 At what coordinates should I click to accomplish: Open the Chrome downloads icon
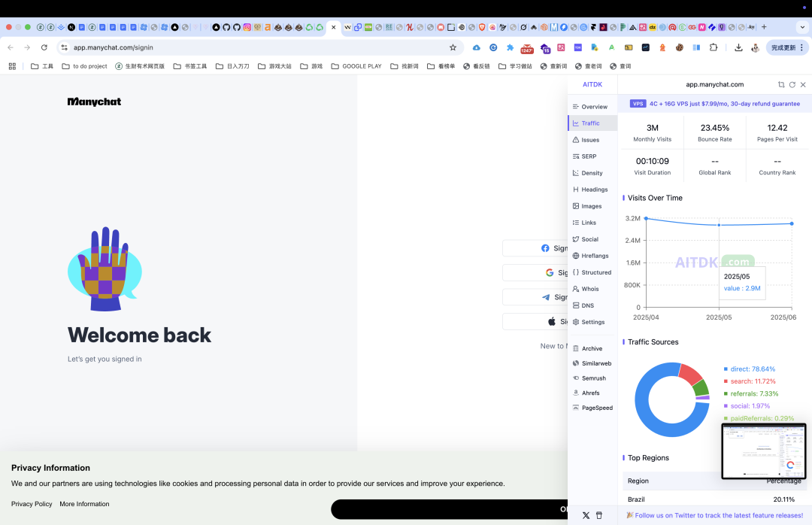(x=738, y=47)
